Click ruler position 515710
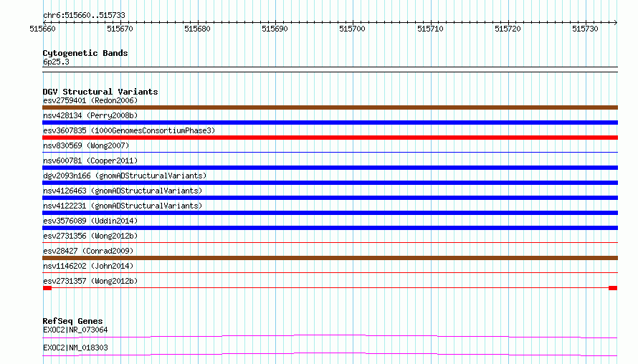Viewport: 638px width, 364px height. pyautogui.click(x=431, y=29)
